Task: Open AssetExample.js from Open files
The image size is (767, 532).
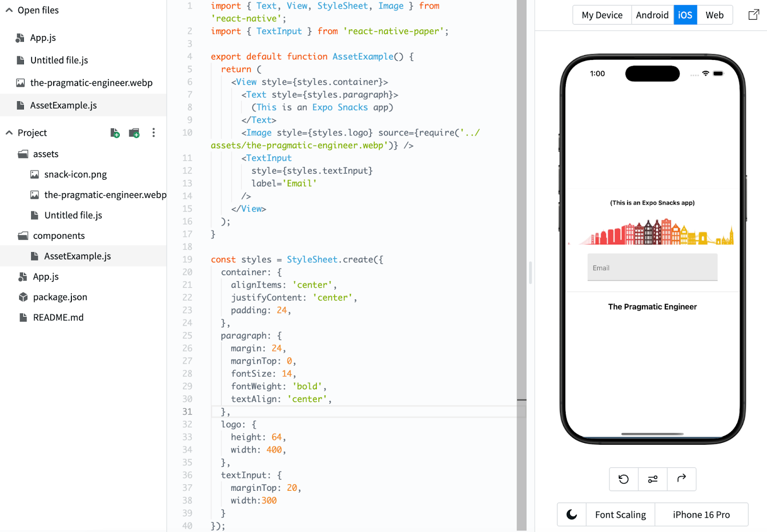Action: coord(63,105)
